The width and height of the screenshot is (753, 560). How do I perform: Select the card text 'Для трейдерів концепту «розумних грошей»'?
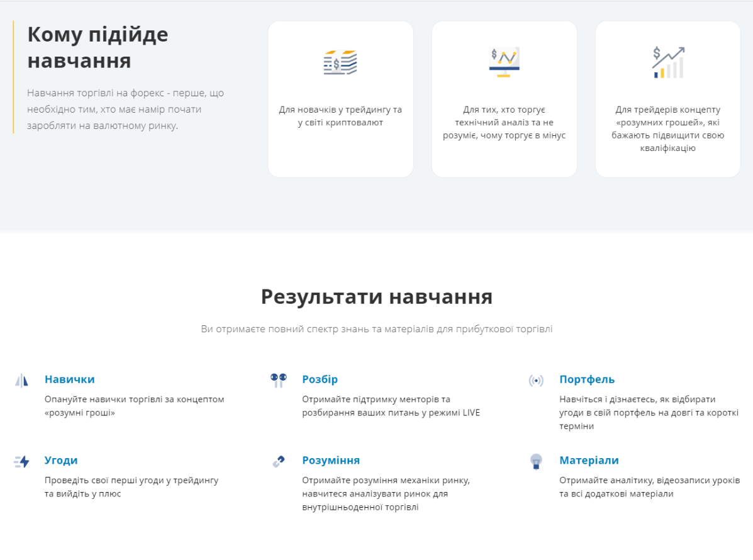(x=668, y=129)
